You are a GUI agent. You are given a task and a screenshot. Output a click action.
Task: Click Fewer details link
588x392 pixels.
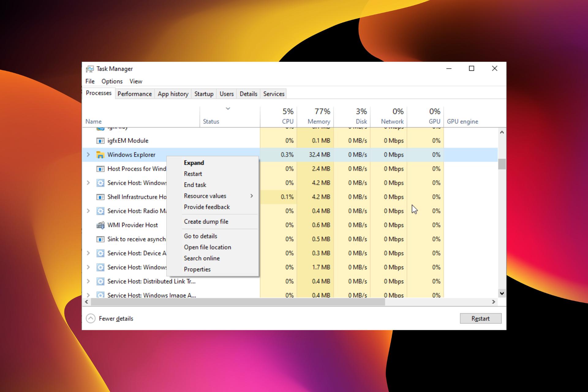pos(116,318)
